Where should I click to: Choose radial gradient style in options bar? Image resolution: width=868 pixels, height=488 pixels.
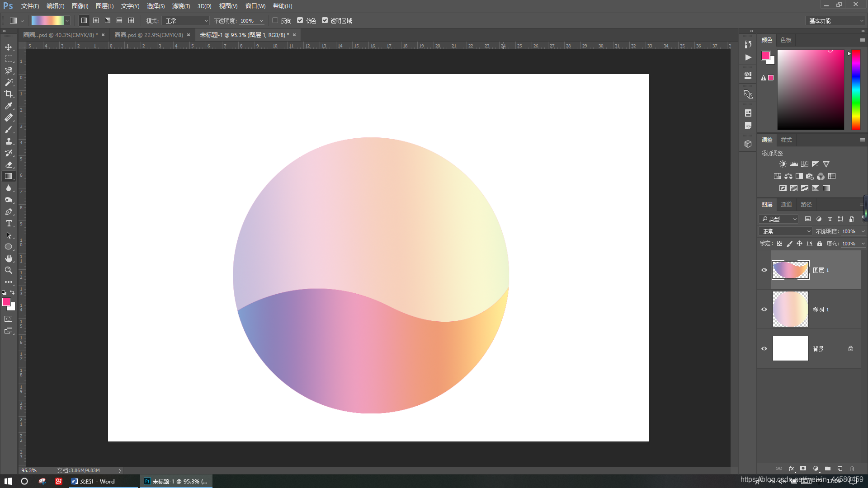(96, 20)
